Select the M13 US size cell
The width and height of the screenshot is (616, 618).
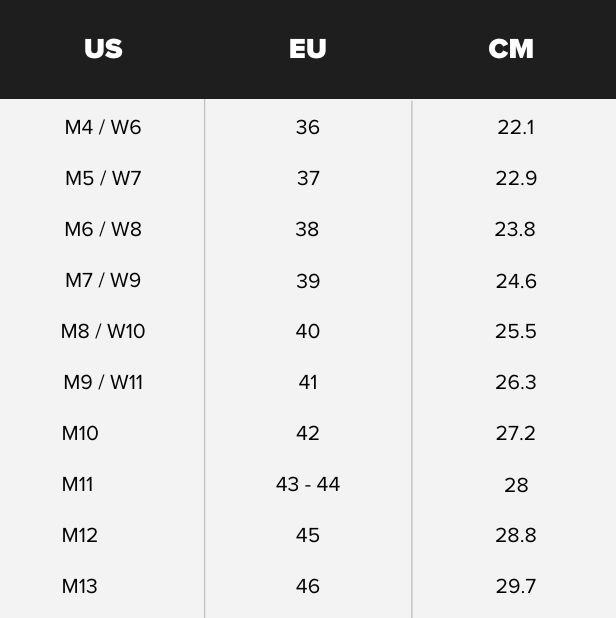pos(80,586)
